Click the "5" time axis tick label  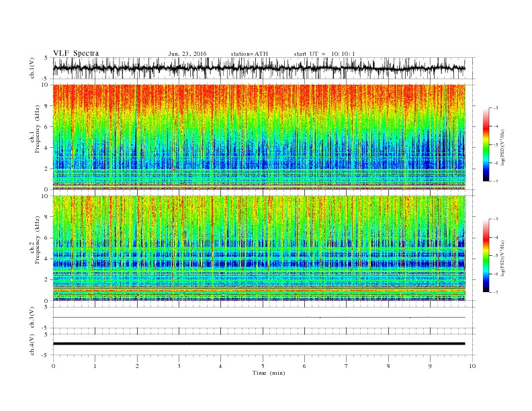(263, 366)
